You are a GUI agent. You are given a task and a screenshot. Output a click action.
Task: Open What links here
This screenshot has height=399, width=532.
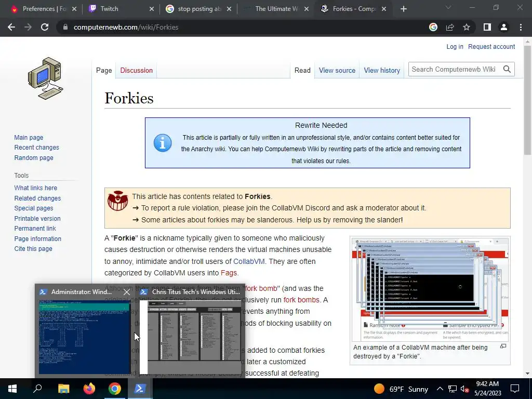point(36,188)
